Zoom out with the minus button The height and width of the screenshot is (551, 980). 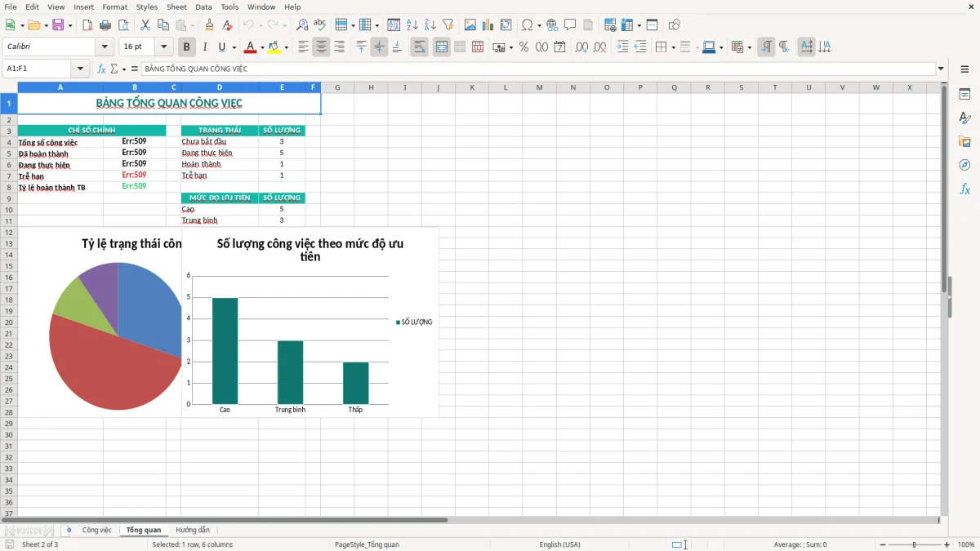tap(883, 544)
